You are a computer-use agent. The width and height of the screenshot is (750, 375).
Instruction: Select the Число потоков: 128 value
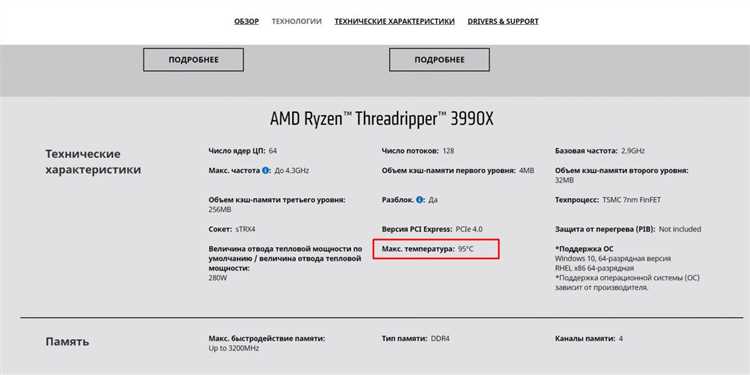[418, 151]
